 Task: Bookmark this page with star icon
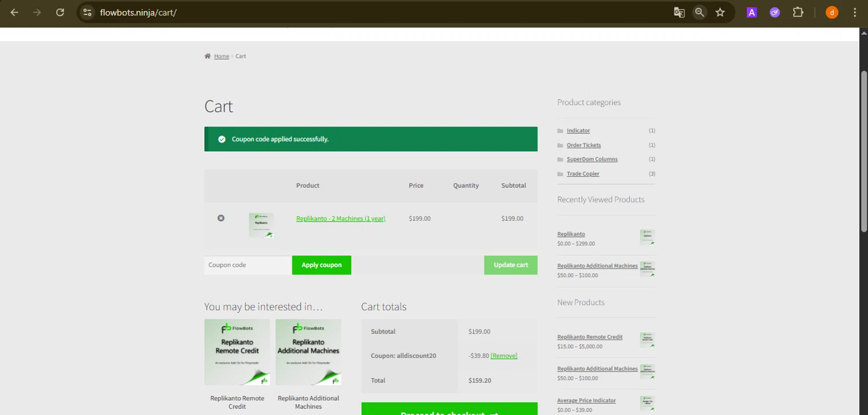click(x=720, y=12)
